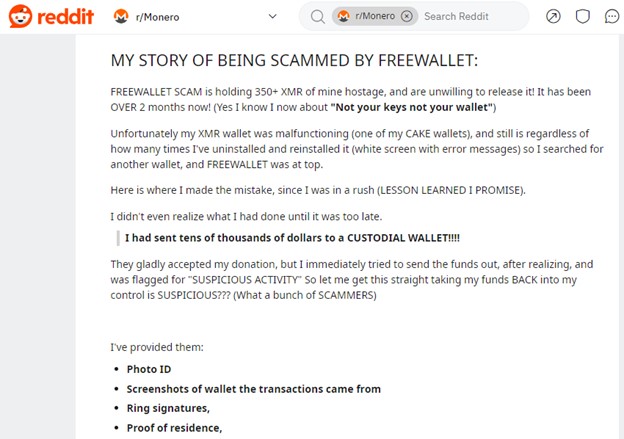The width and height of the screenshot is (624, 439).
Task: Open the Reddit wordmark home link
Action: (66, 16)
